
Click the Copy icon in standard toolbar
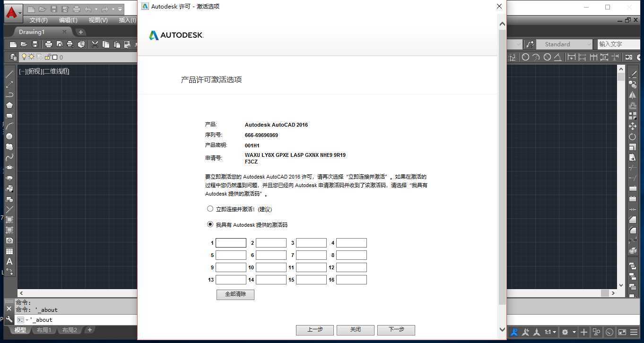click(x=106, y=44)
